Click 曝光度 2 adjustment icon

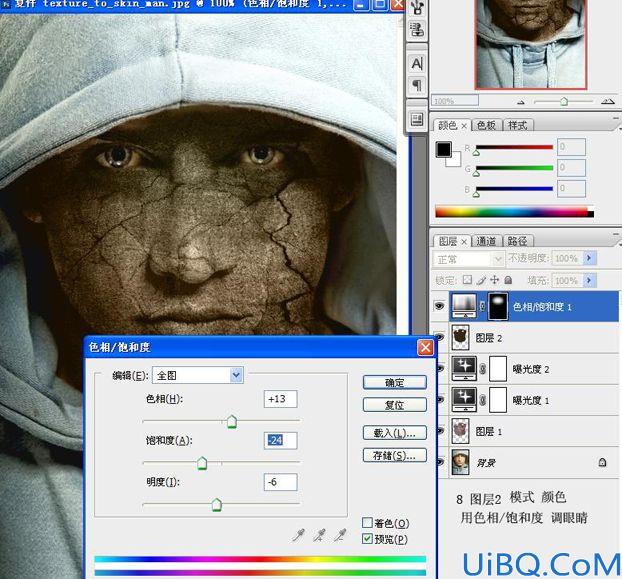coord(464,369)
